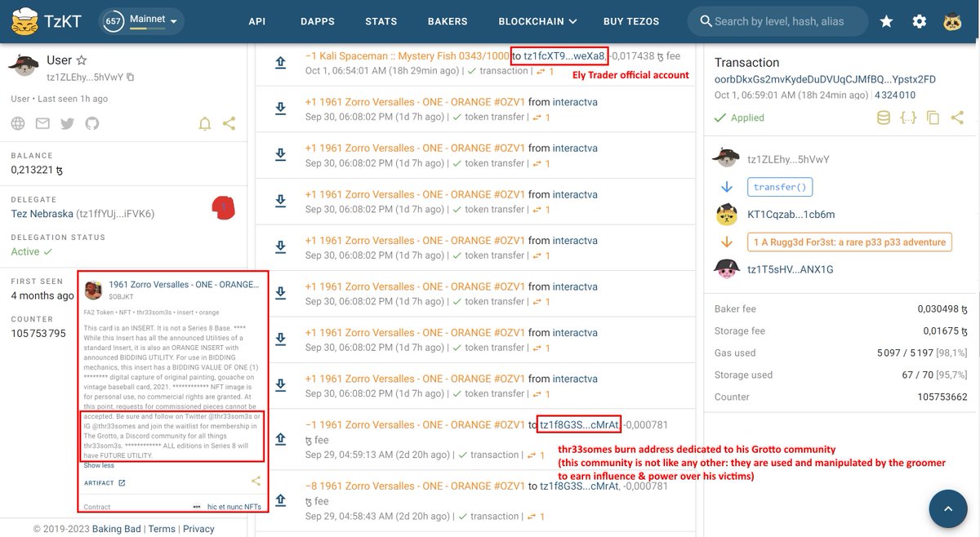This screenshot has width=980, height=537.
Task: Navigate to BAKERS section
Action: [448, 21]
